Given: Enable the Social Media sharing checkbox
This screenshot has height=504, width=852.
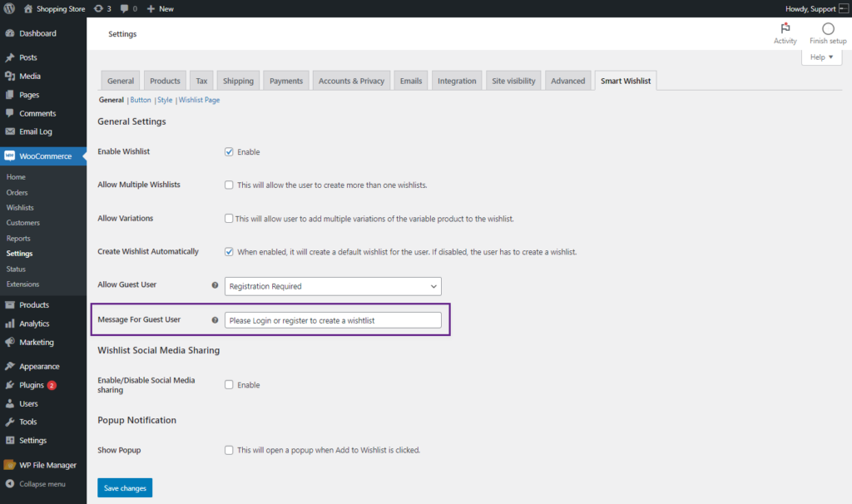Looking at the screenshot, I should point(229,385).
